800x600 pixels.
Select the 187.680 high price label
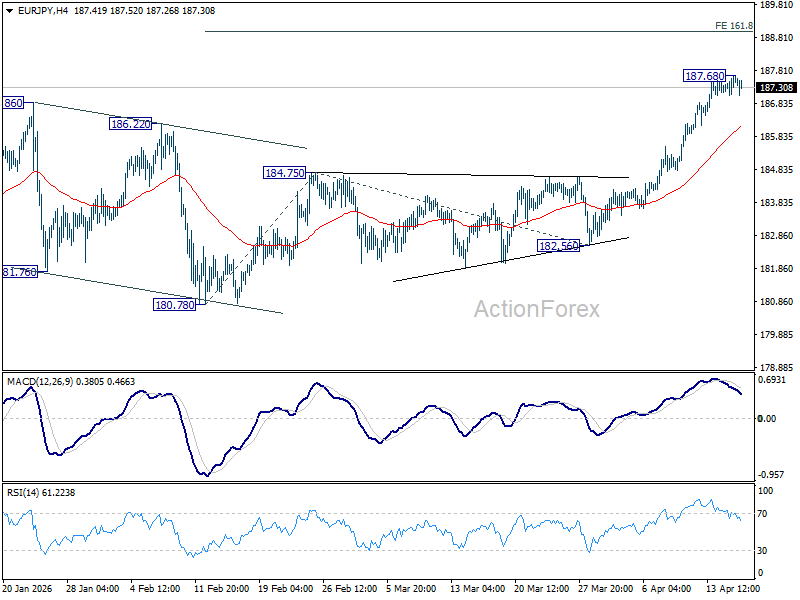tap(705, 76)
